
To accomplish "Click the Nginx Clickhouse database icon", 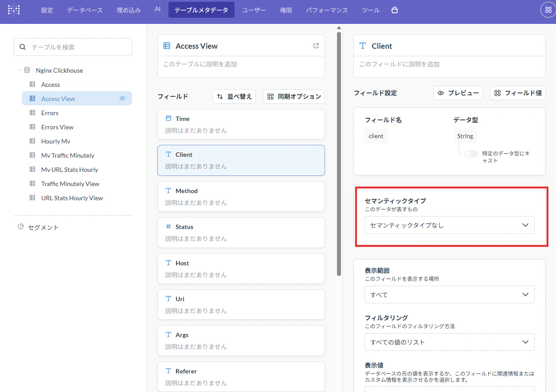I will coord(27,70).
